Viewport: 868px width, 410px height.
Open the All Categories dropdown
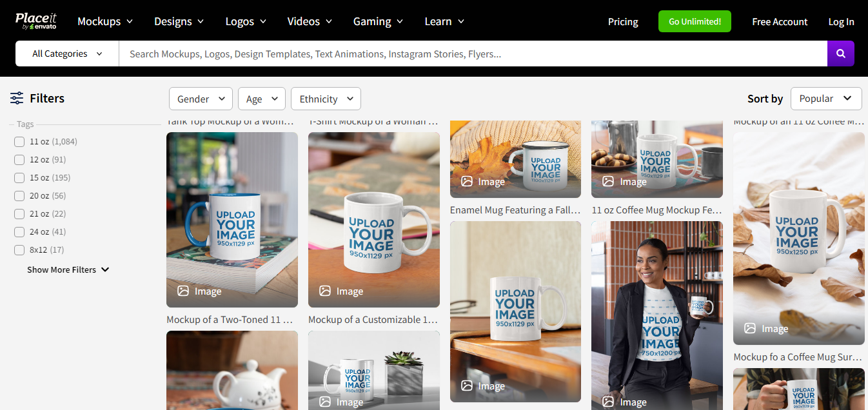pos(67,54)
